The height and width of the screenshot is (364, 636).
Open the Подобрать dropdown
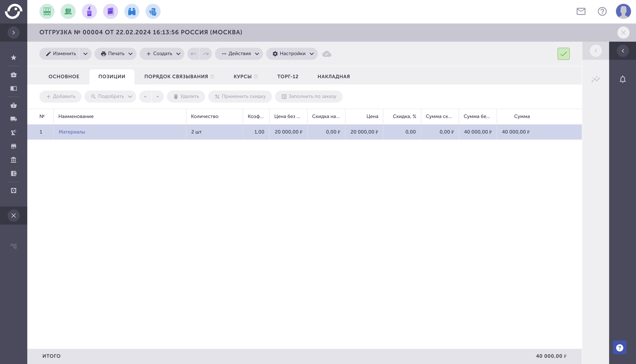point(110,97)
